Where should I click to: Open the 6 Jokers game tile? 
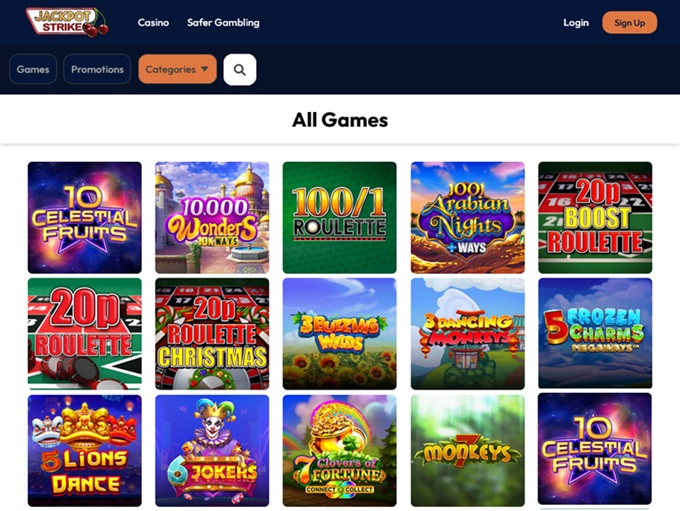212,450
